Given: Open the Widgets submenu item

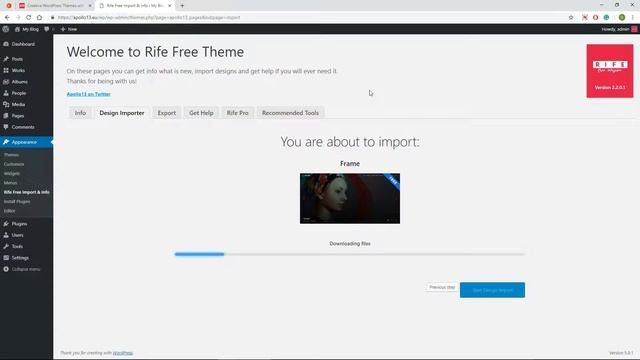Looking at the screenshot, I should click(x=12, y=174).
